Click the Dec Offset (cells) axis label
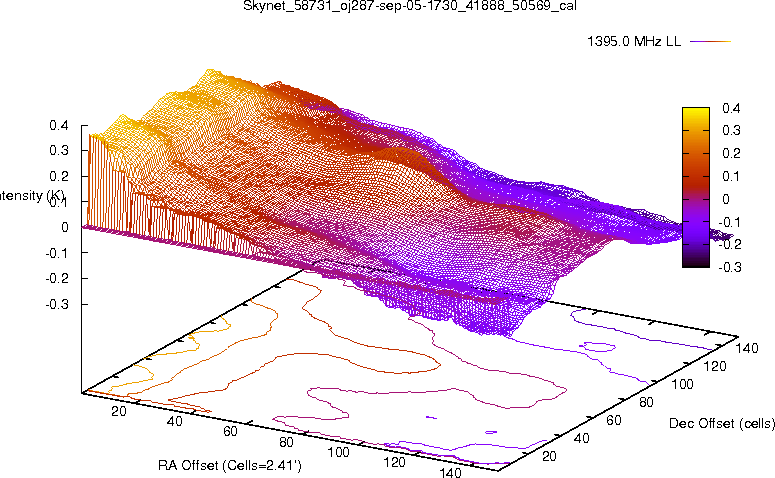 click(722, 423)
